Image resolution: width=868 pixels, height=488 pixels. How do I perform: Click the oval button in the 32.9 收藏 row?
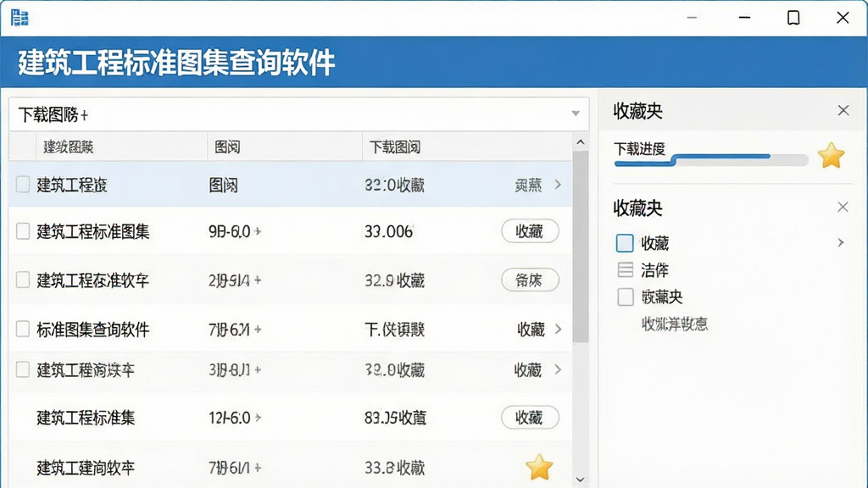(x=530, y=280)
